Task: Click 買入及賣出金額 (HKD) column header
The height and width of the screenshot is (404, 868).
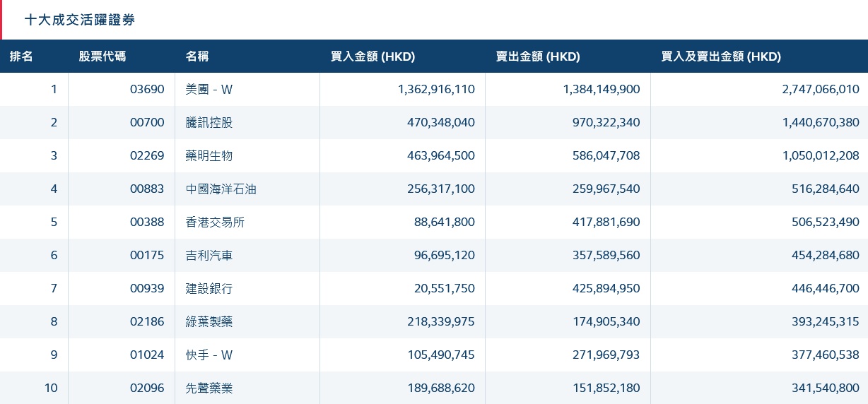Action: tap(720, 57)
